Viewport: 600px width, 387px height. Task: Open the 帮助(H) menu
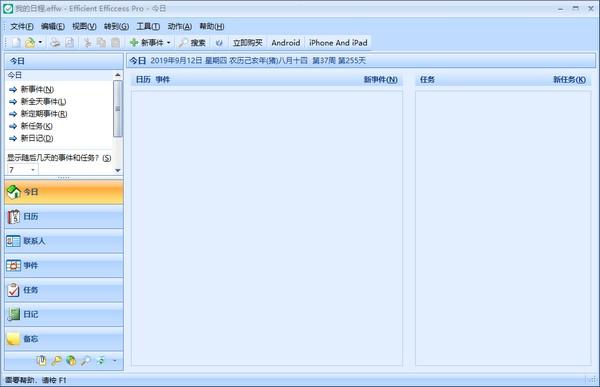pyautogui.click(x=212, y=26)
